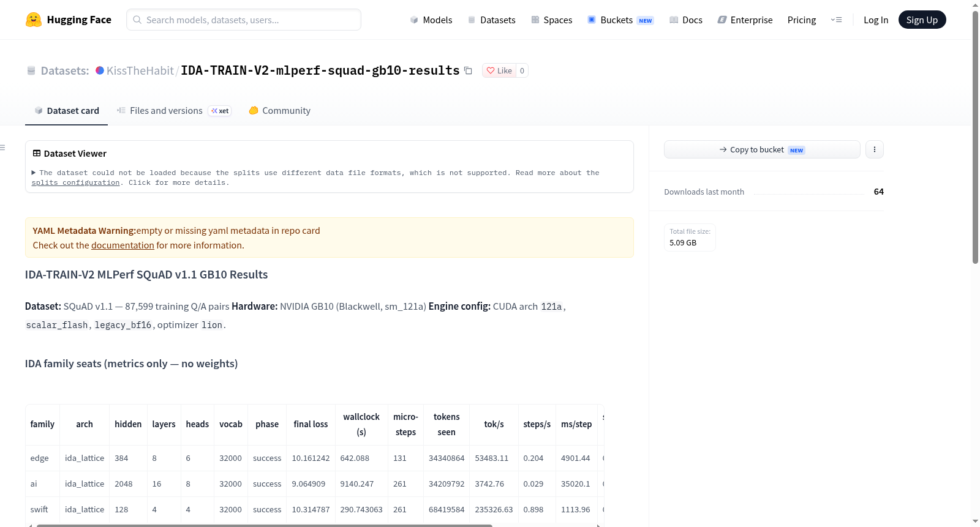This screenshot has height=527, width=980.
Task: Click the heart icon on Like
Action: 491,70
